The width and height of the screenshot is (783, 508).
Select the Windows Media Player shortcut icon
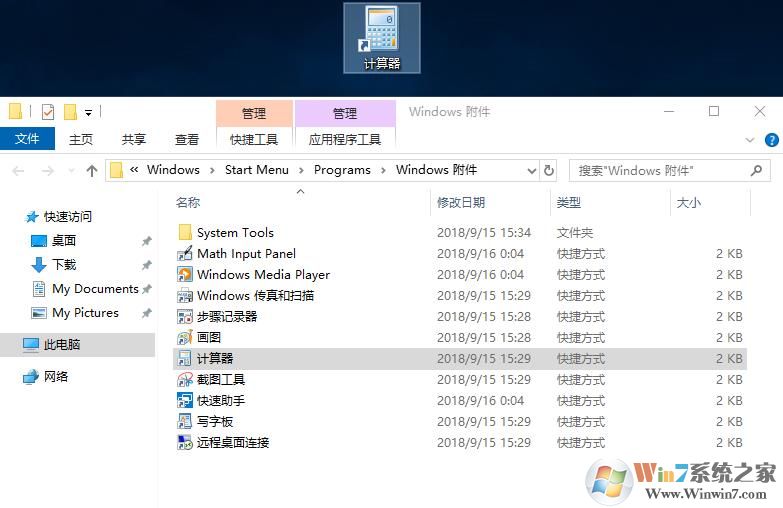[185, 275]
